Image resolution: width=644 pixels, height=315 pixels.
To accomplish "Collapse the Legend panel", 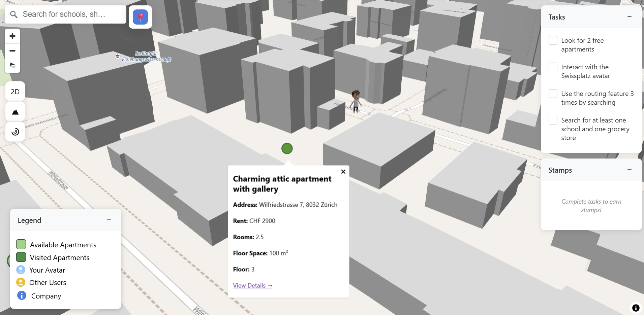I will tap(109, 220).
